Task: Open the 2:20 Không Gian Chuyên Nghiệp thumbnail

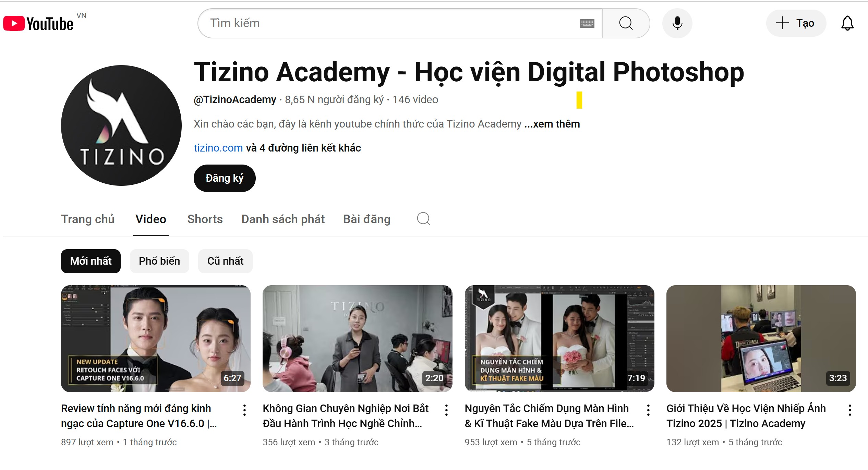Action: pyautogui.click(x=358, y=339)
